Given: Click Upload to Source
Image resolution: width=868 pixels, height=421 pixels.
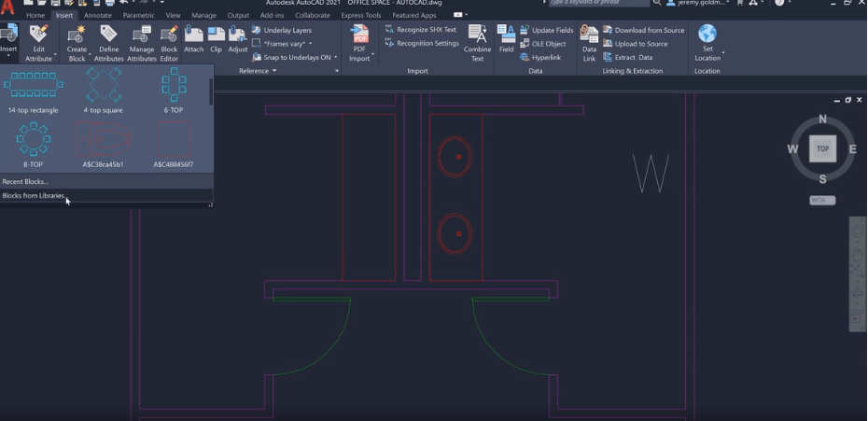Looking at the screenshot, I should point(635,44).
